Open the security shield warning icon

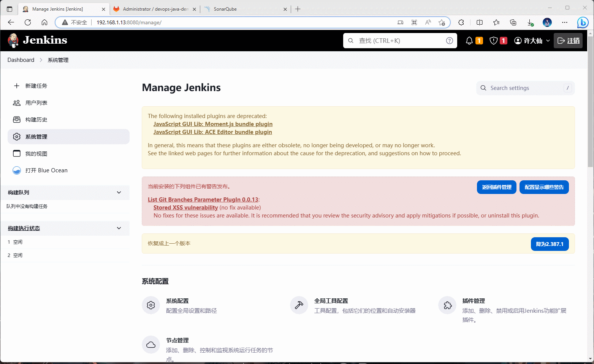pos(494,41)
